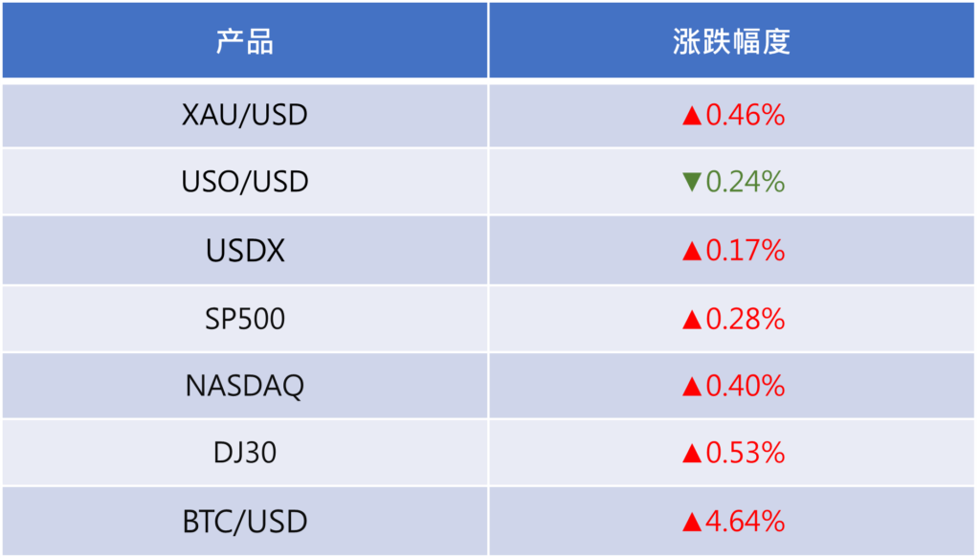Click the 0.53% percentage text
Viewport: 980px width, 559px height.
[x=746, y=452]
